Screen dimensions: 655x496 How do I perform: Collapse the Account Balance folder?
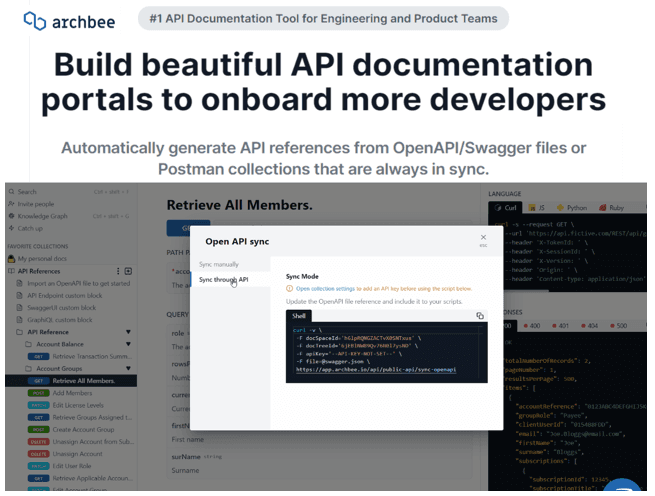[x=128, y=343]
